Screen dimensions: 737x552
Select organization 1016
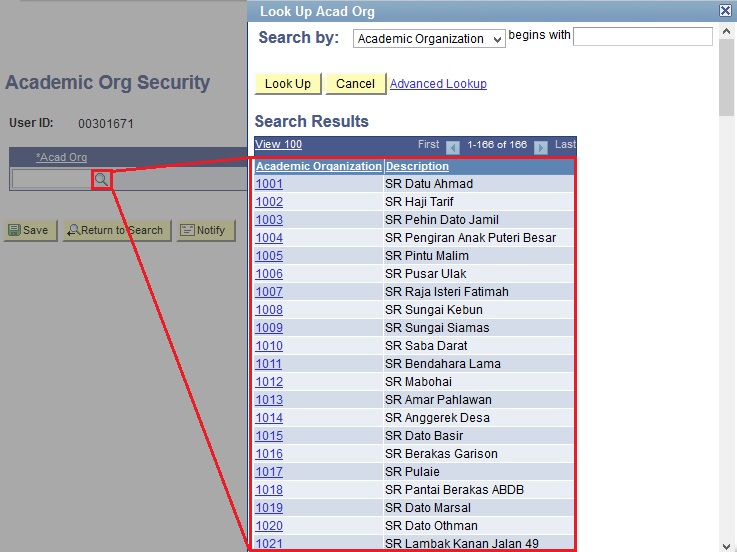[269, 454]
